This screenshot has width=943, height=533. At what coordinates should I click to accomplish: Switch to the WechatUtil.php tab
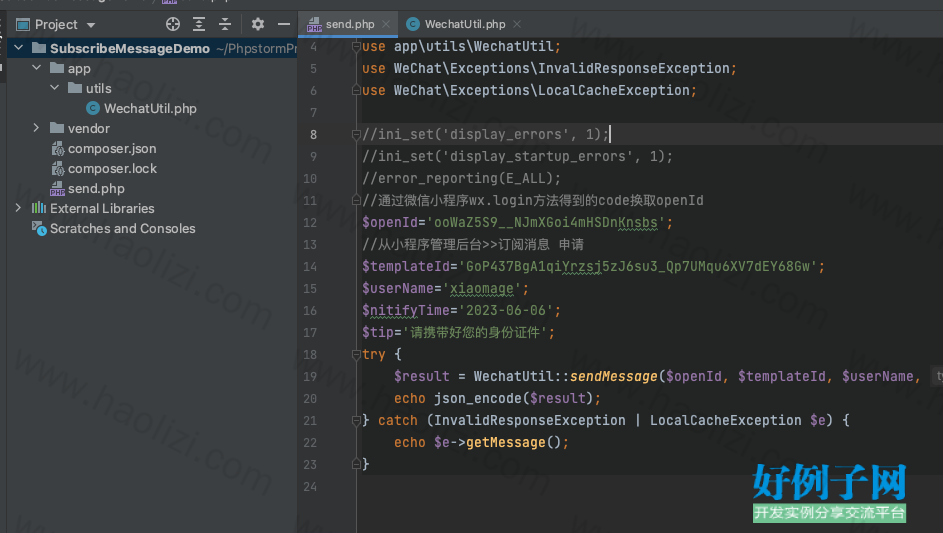pos(465,24)
